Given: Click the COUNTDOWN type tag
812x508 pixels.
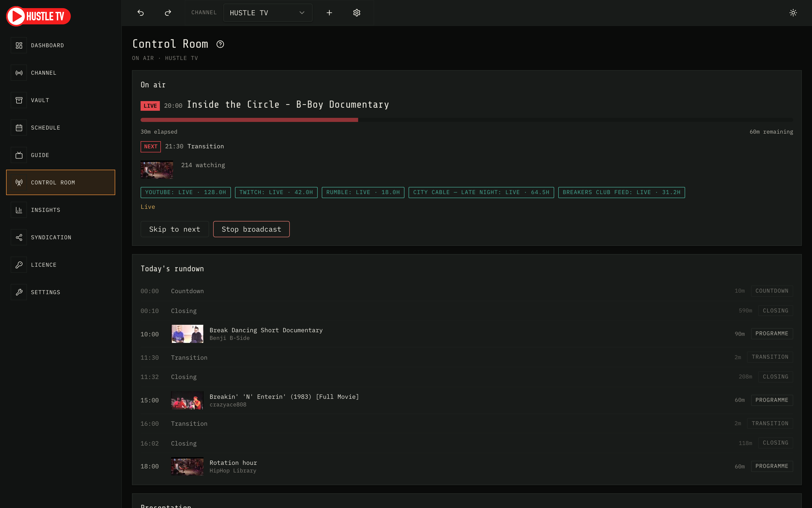Looking at the screenshot, I should [x=772, y=291].
